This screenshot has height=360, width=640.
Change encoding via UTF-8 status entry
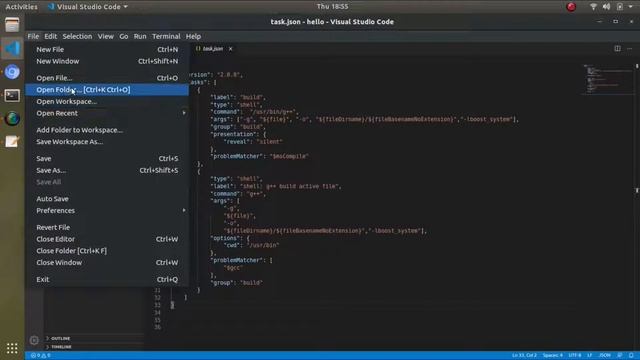[575, 356]
